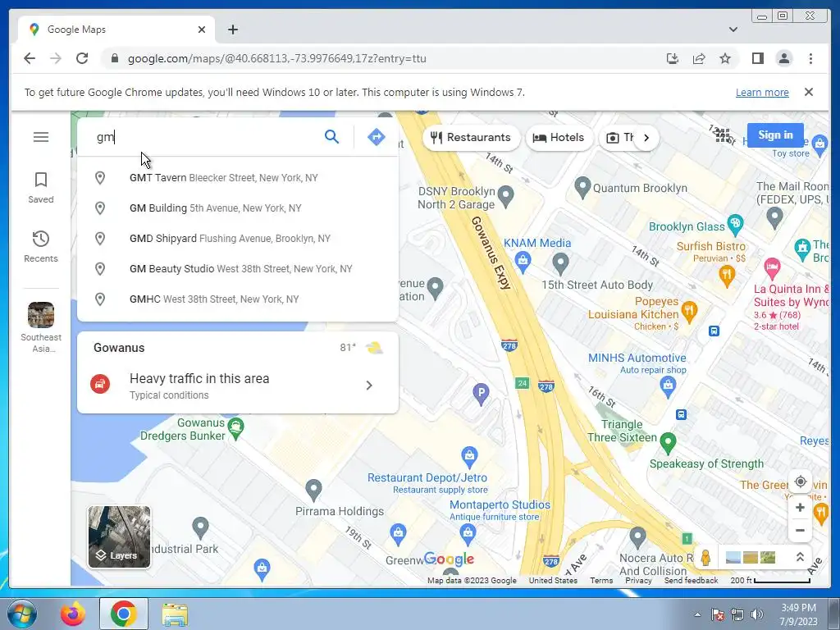Filter by Hotels chip
840x630 pixels.
click(559, 138)
